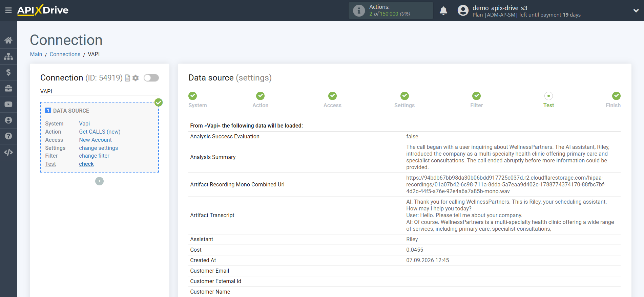Screen dimensions: 644x297
Task: Click the Test label link
Action: point(50,164)
